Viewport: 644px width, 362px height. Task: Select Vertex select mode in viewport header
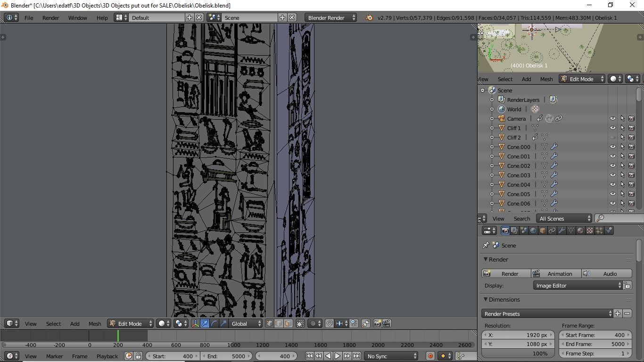click(270, 323)
